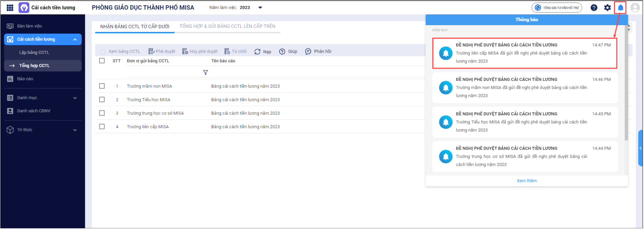Screen dimensions: 644x229
Task: Click the Danh sách CBNV person icon
Action: pos(10,111)
